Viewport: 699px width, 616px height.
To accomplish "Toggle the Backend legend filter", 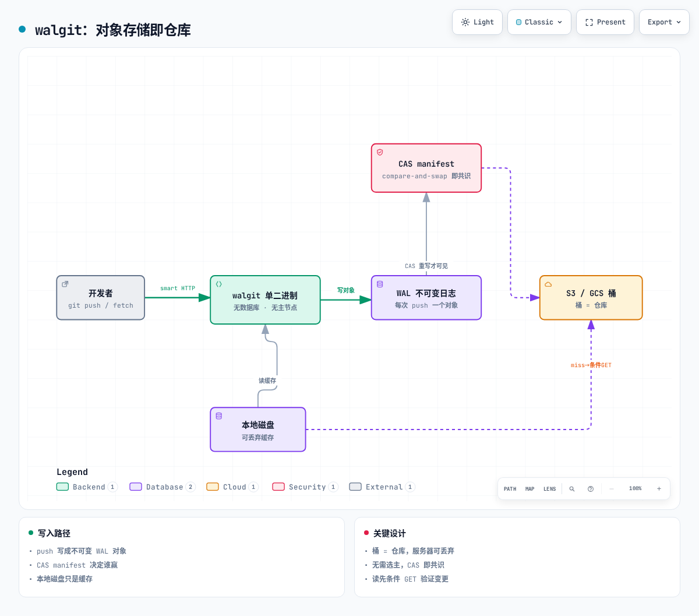I will [87, 487].
